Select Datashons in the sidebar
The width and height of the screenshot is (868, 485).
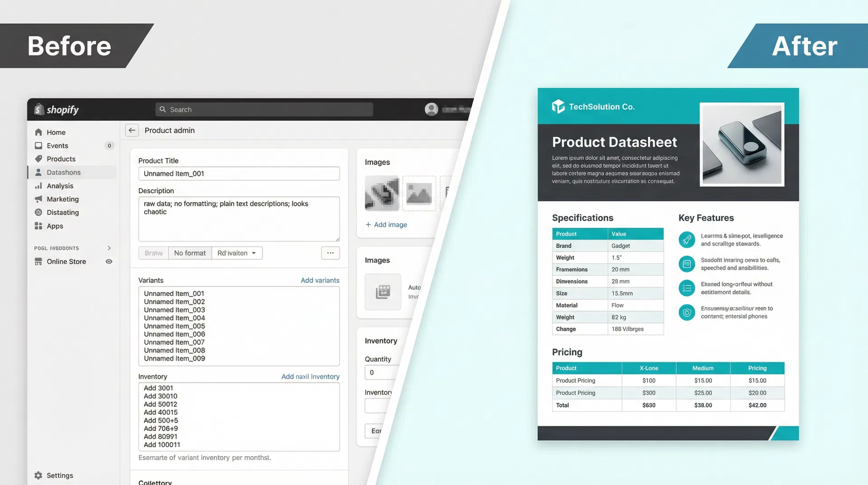[63, 172]
